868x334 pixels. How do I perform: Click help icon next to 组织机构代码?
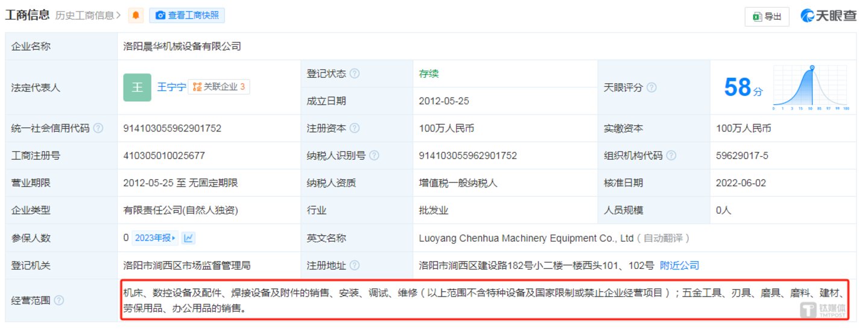pos(671,156)
